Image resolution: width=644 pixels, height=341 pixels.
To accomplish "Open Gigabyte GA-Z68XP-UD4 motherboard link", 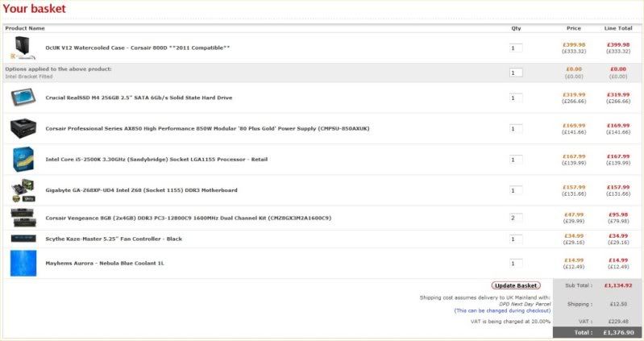I will (141, 190).
